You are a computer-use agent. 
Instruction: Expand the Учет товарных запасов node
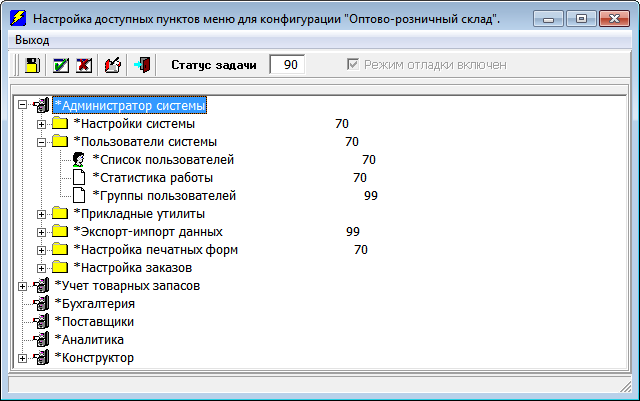(22, 286)
